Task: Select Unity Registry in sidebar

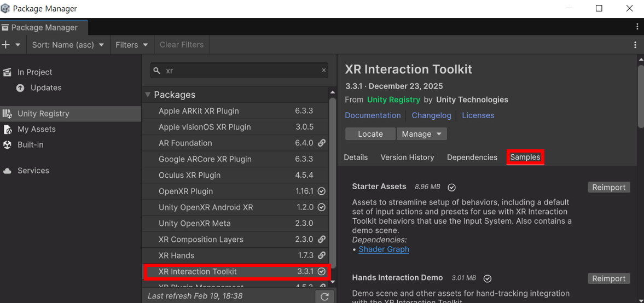Action: coord(70,114)
